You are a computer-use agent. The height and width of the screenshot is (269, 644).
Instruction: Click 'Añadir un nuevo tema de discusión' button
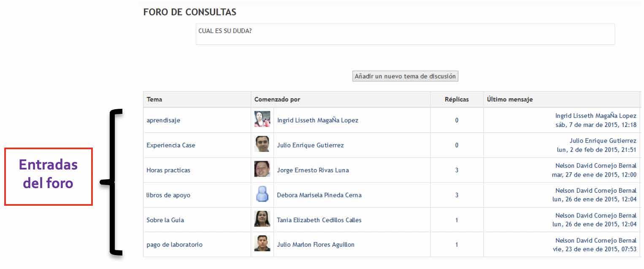pyautogui.click(x=405, y=76)
